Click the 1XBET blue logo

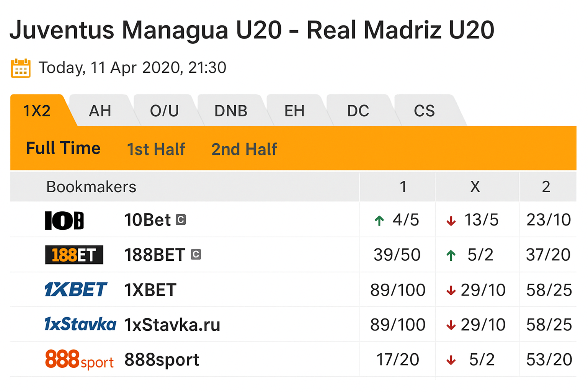coord(76,290)
